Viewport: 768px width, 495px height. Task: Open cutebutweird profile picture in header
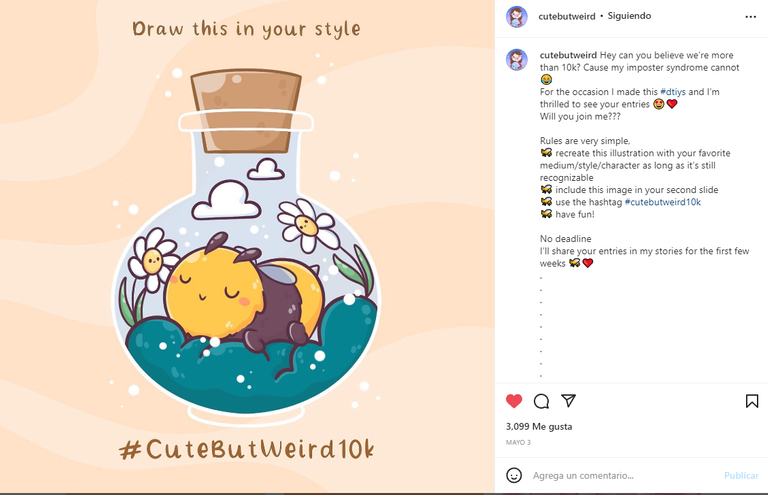coord(517,17)
